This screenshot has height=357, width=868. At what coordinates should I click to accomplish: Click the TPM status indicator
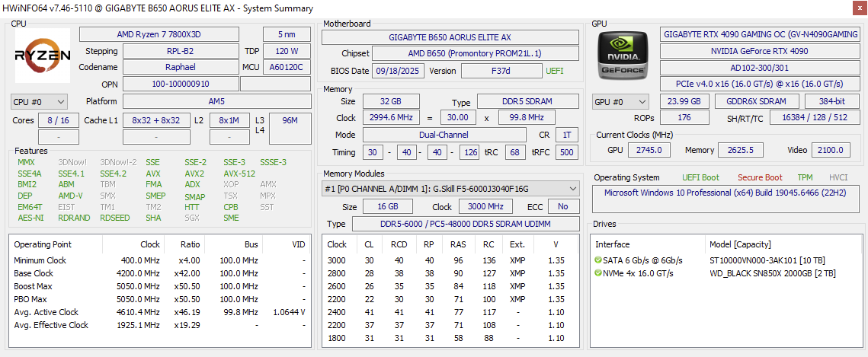pos(805,177)
